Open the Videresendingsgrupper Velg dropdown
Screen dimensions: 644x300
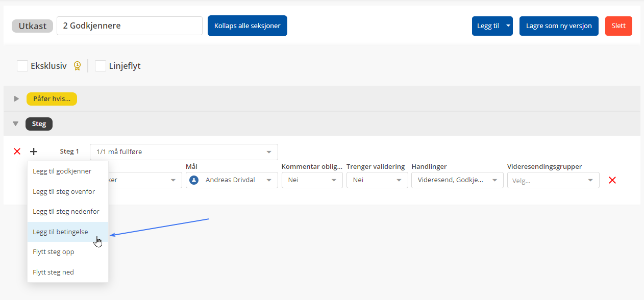[x=553, y=180]
